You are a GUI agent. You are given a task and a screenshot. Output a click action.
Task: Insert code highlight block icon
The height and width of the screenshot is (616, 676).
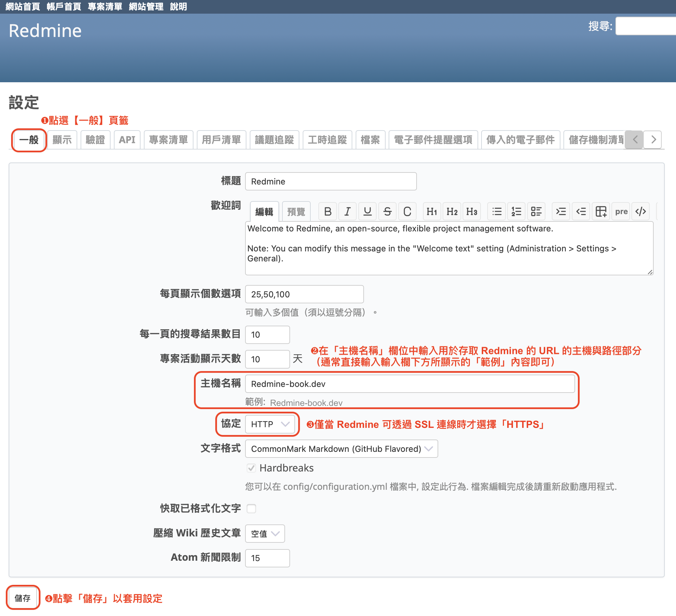(641, 211)
